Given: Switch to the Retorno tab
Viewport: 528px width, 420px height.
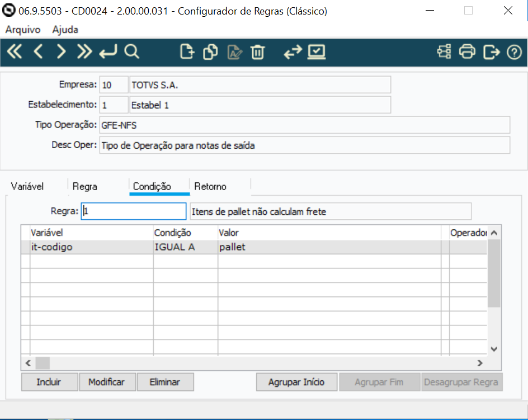Looking at the screenshot, I should click(210, 186).
